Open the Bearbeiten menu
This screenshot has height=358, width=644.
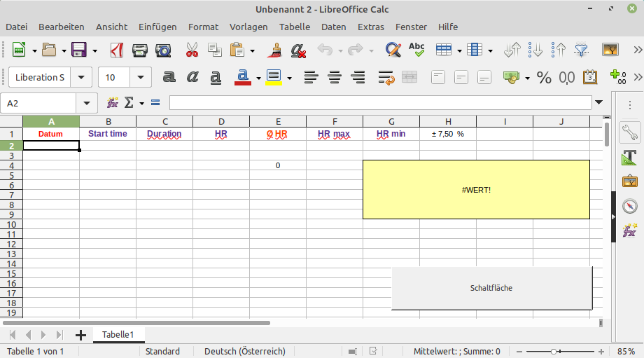(x=62, y=27)
